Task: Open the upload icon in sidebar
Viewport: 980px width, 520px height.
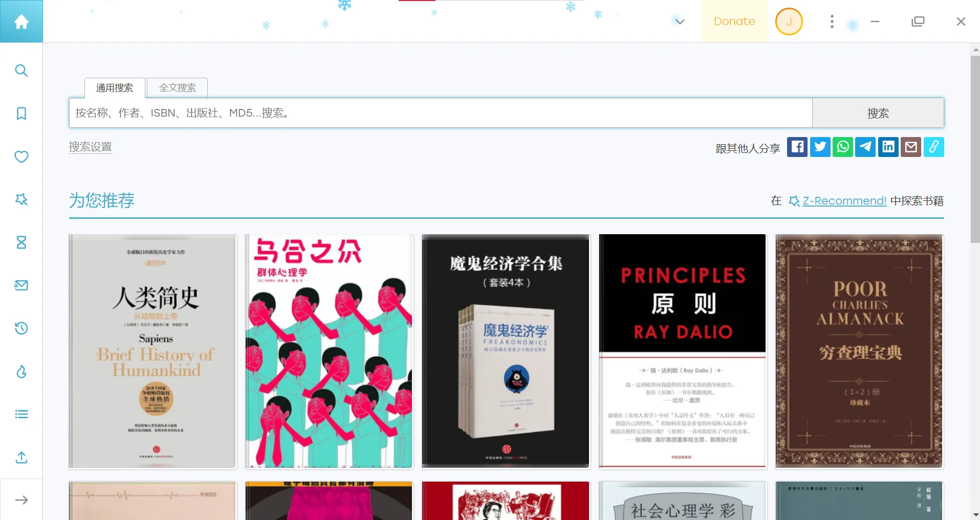Action: tap(21, 457)
